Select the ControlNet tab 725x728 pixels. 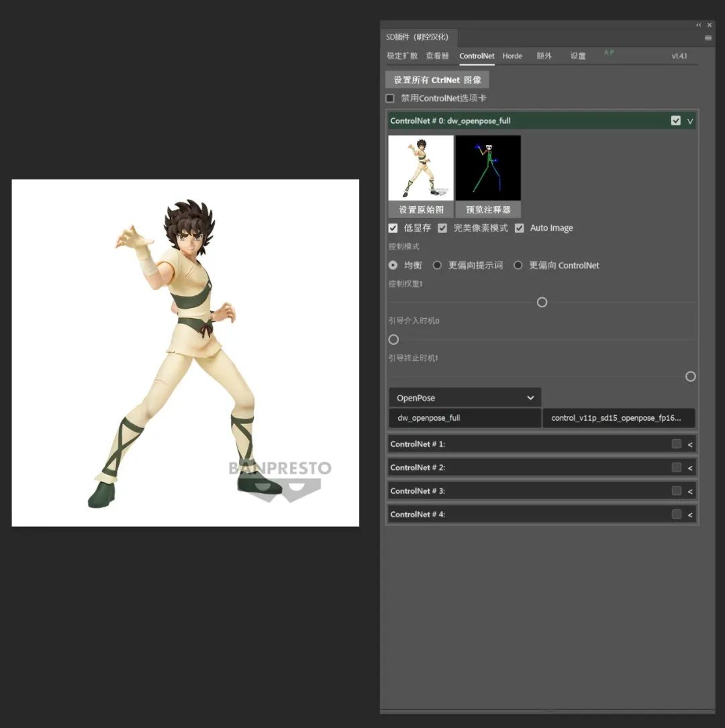pos(477,56)
